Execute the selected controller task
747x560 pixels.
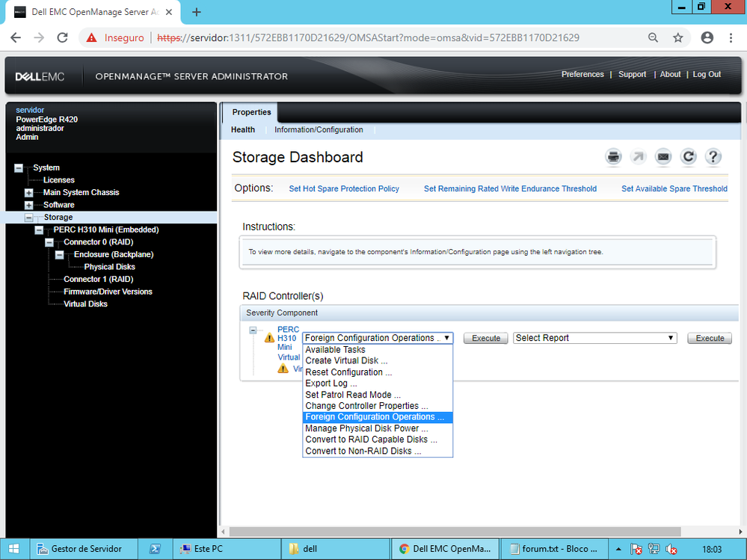486,338
